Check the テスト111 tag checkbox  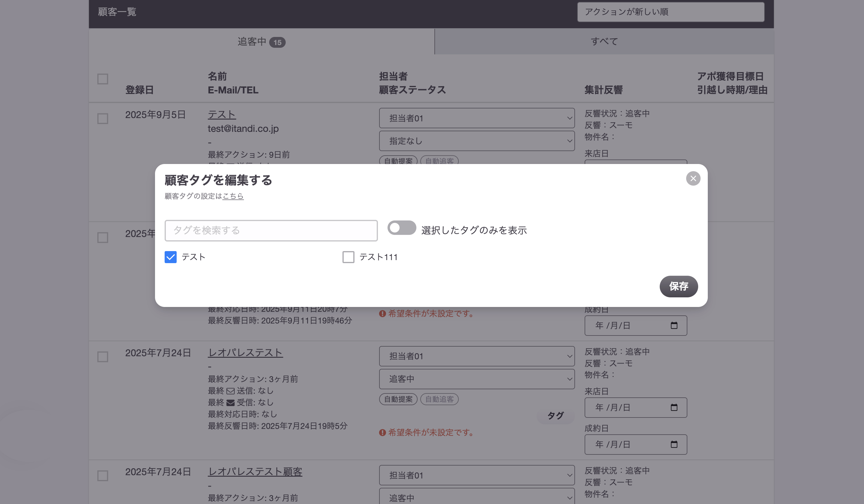click(348, 257)
